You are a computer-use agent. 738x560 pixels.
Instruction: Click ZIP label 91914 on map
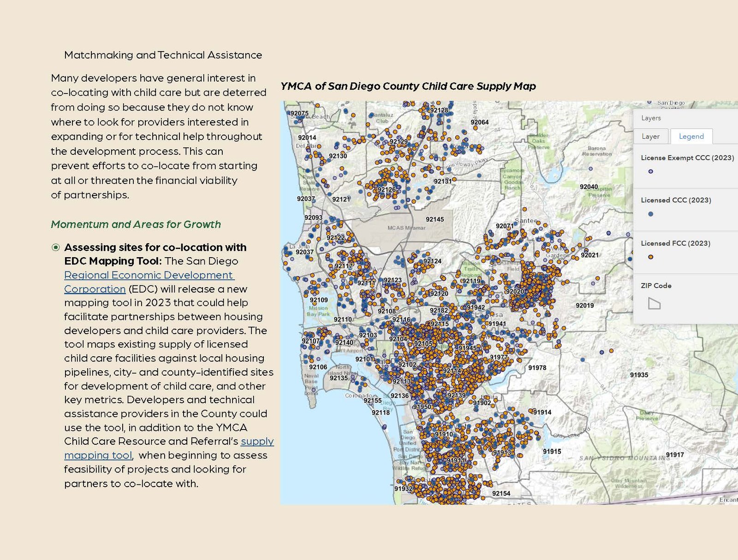(x=542, y=412)
